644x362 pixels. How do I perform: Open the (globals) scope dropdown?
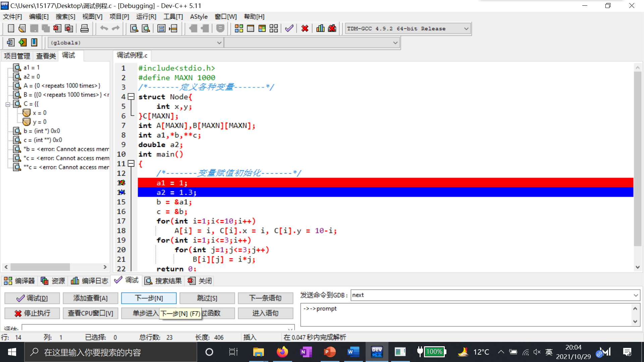pyautogui.click(x=219, y=43)
